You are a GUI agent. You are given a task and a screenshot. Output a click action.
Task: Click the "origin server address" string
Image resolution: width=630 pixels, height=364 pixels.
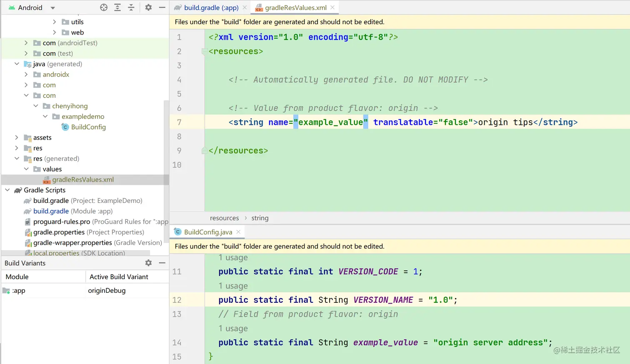pos(490,342)
